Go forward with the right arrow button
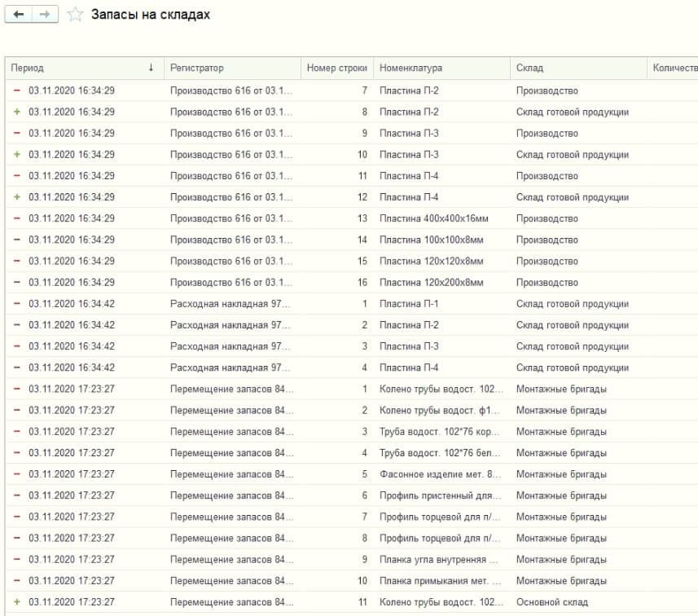This screenshot has height=616, width=698. [x=45, y=15]
